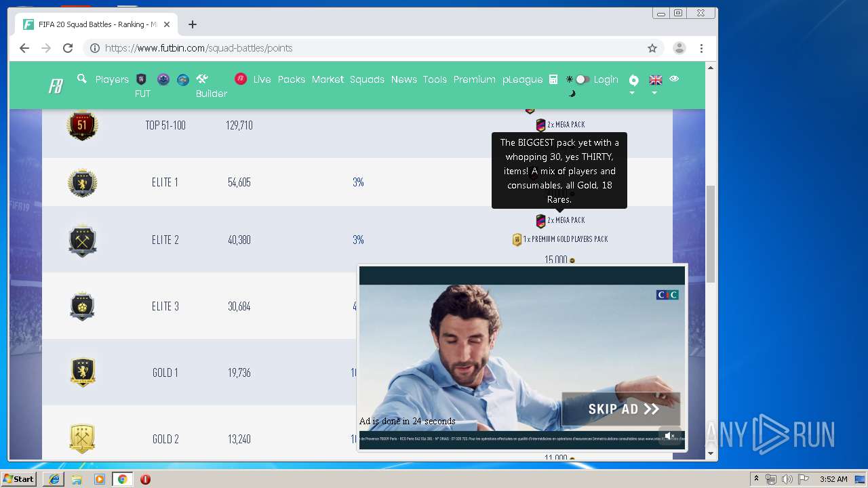Open the Market menu
Viewport: 868px width, 488px height.
[x=328, y=79]
